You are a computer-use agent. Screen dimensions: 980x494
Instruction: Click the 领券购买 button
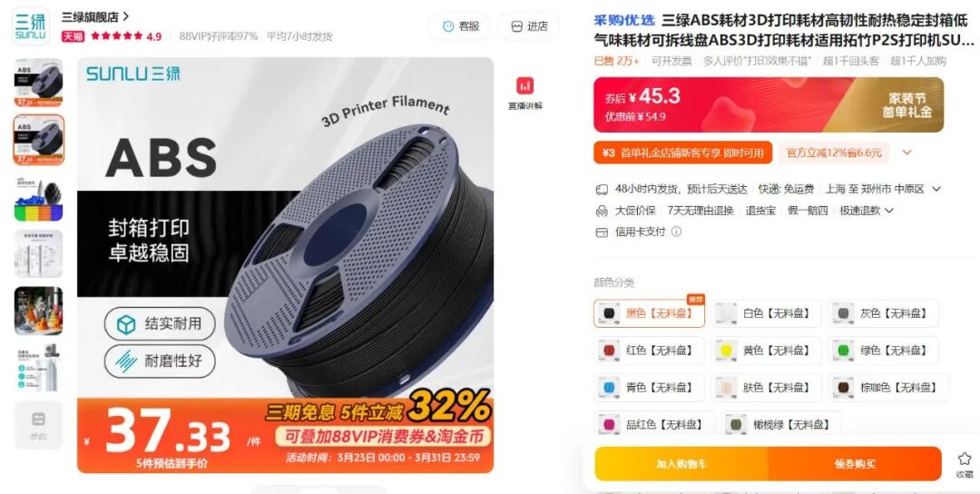coord(855,464)
